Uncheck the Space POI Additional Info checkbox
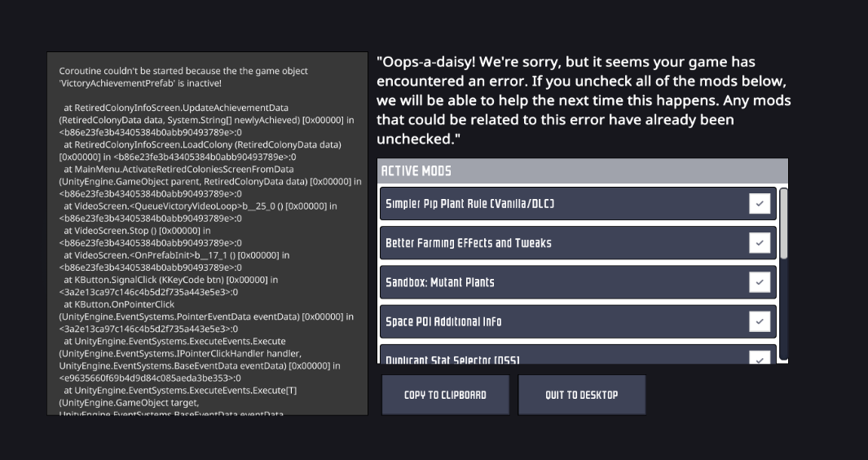 [x=760, y=321]
